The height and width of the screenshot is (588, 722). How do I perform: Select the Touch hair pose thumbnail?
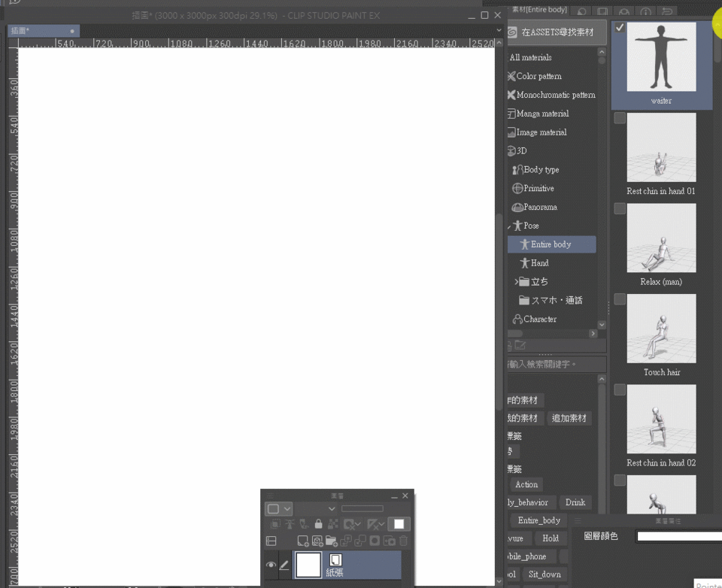pyautogui.click(x=661, y=329)
